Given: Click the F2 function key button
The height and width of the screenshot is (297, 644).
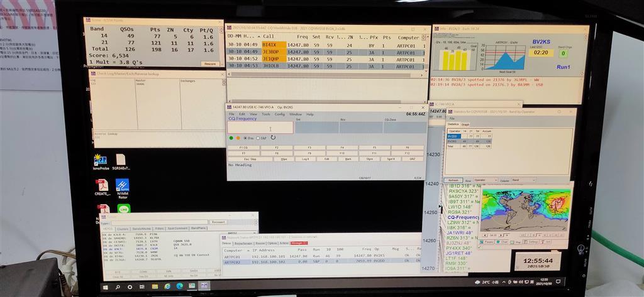Looking at the screenshot, I should point(277,148).
